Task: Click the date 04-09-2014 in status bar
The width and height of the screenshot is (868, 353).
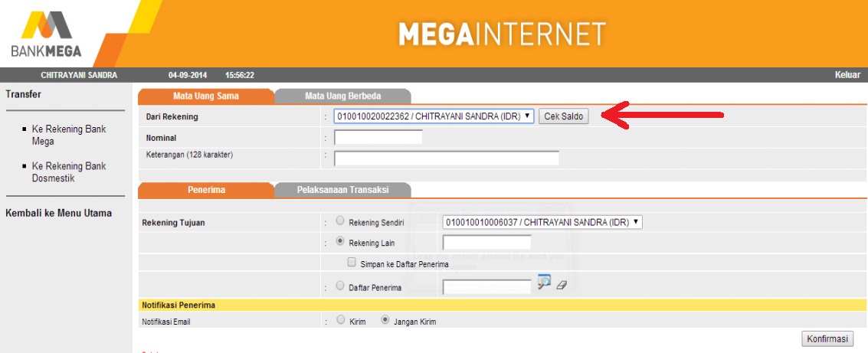Action: click(x=189, y=75)
